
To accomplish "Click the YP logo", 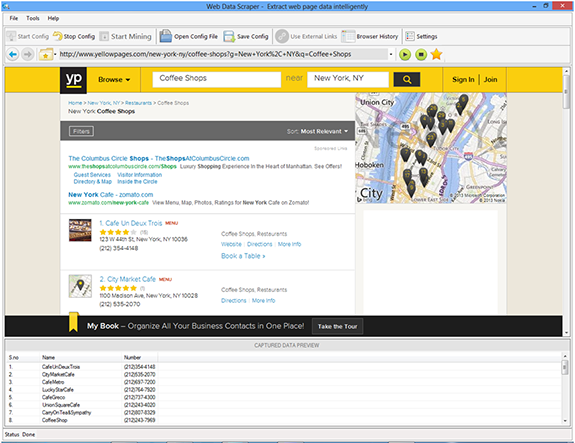I will coord(73,80).
